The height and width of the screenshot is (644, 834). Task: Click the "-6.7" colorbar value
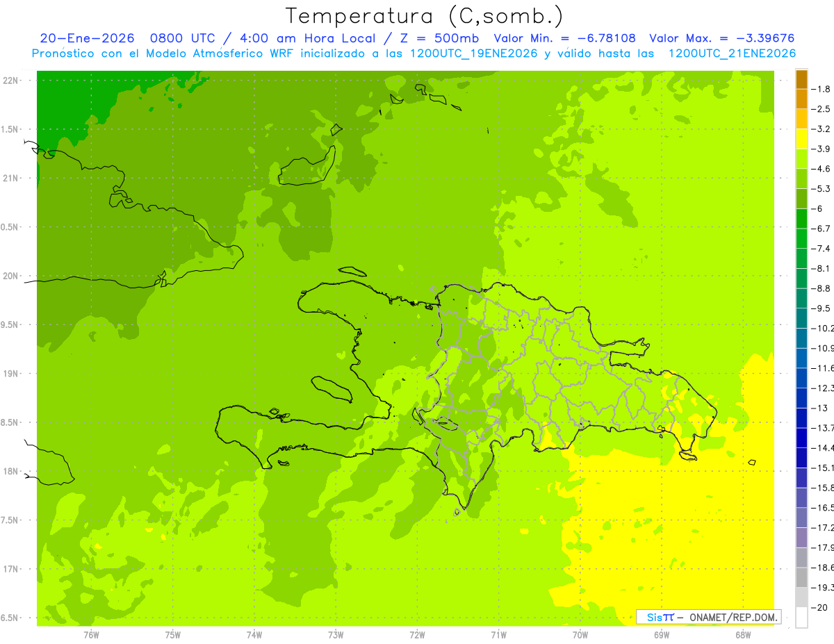pyautogui.click(x=821, y=229)
